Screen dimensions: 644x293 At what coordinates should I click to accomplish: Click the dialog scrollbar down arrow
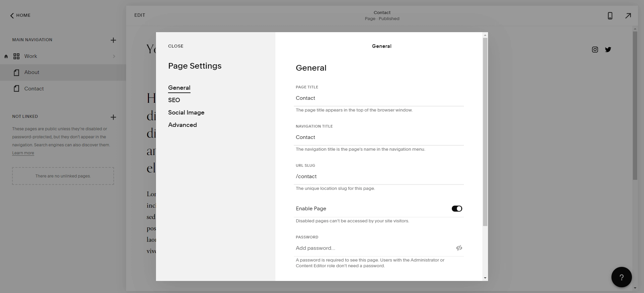coord(485,278)
